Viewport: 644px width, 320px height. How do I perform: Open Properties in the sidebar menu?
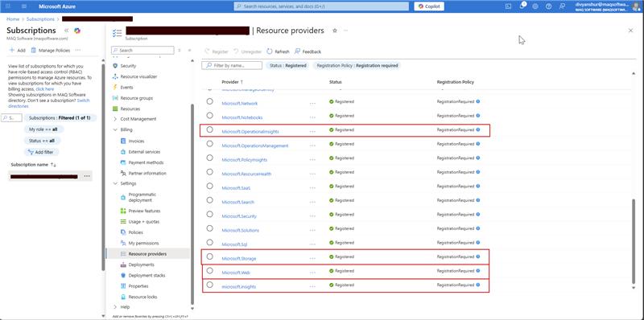point(138,286)
